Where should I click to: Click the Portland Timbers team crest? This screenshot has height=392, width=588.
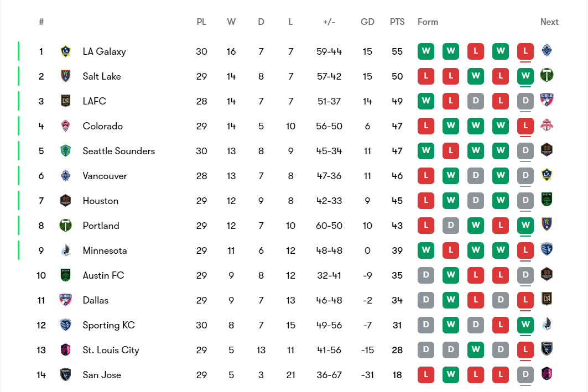point(66,226)
